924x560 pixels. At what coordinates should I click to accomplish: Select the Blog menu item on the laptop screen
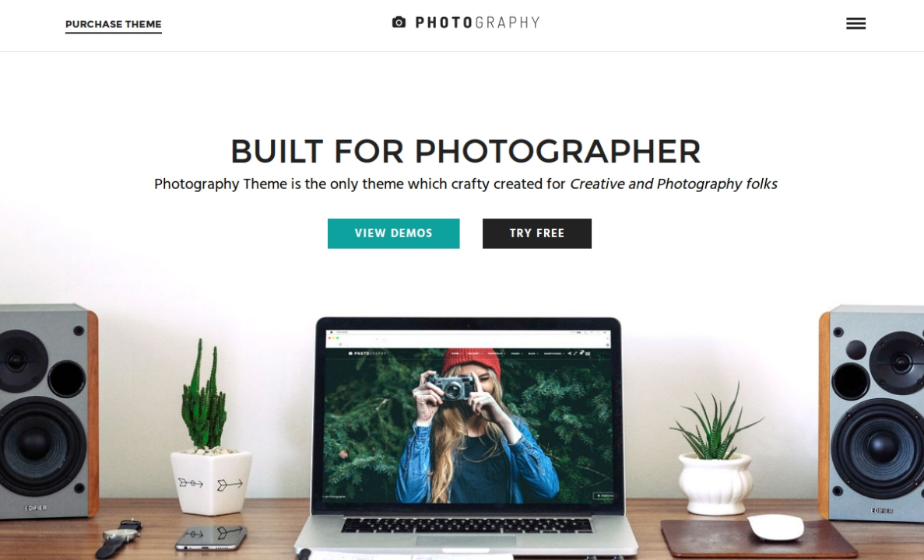[x=534, y=353]
